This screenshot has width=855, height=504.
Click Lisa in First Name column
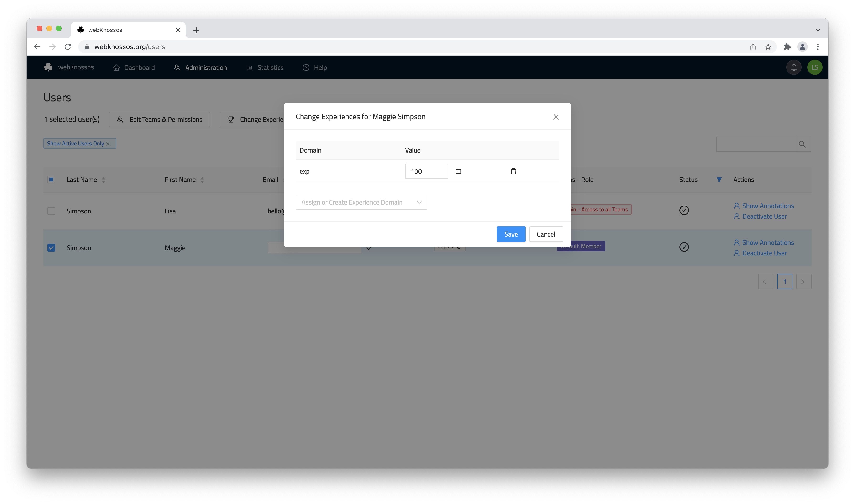click(x=170, y=211)
